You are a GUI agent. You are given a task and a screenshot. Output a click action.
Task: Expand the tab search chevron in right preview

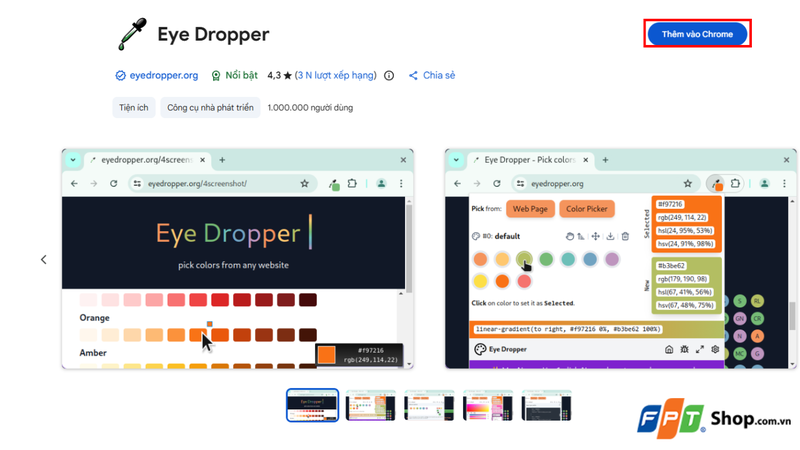[x=456, y=160]
